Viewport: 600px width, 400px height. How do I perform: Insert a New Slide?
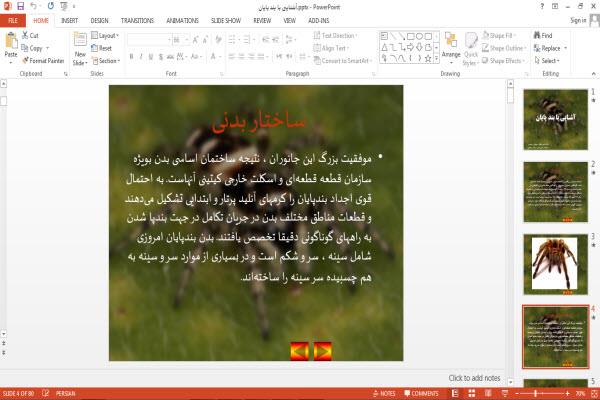pyautogui.click(x=80, y=49)
